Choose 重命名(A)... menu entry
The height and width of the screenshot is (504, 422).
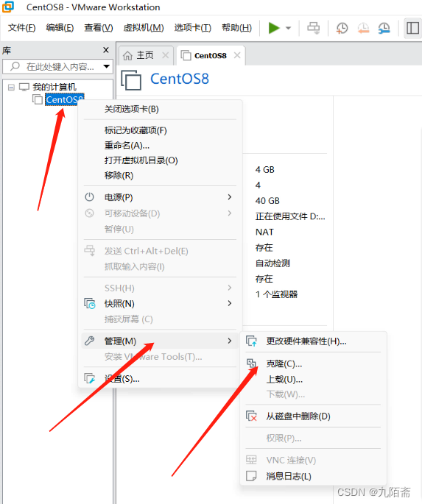[160, 145]
